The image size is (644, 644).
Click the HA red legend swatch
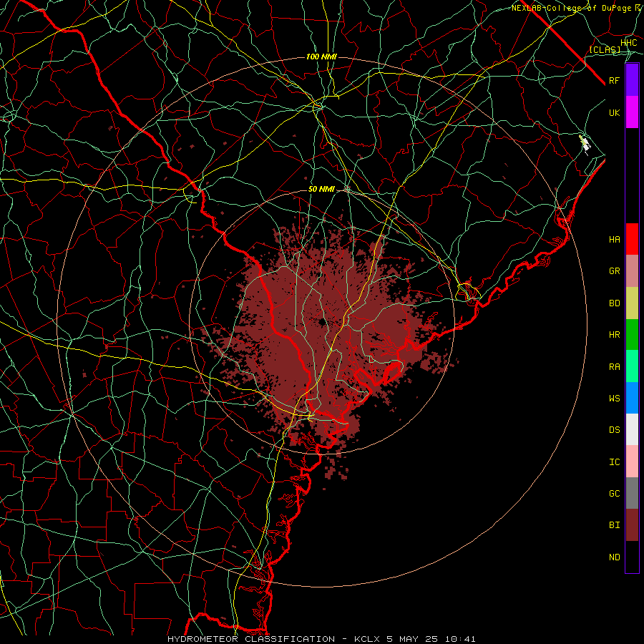point(632,239)
